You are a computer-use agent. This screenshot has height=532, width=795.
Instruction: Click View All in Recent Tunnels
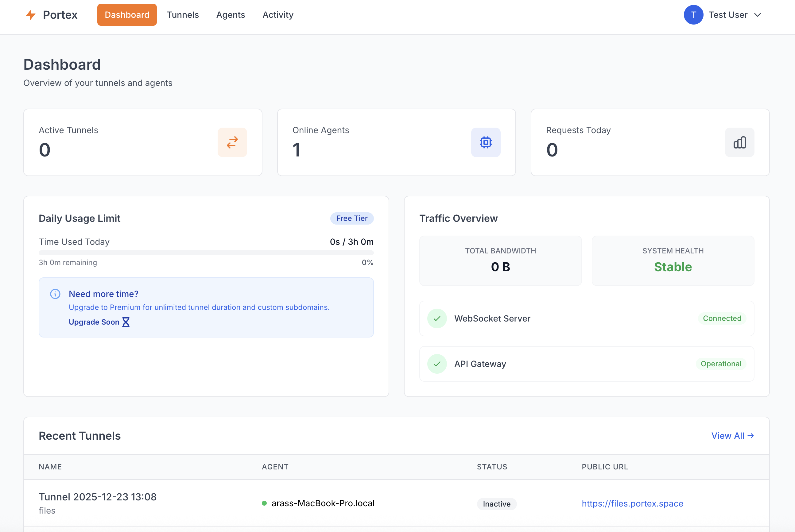click(x=733, y=436)
